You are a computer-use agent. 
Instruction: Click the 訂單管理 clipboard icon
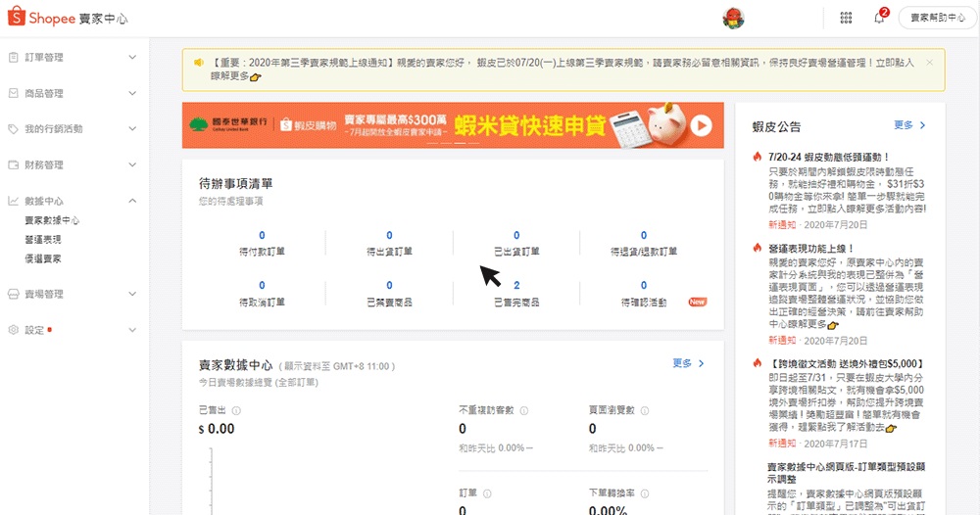coord(13,58)
